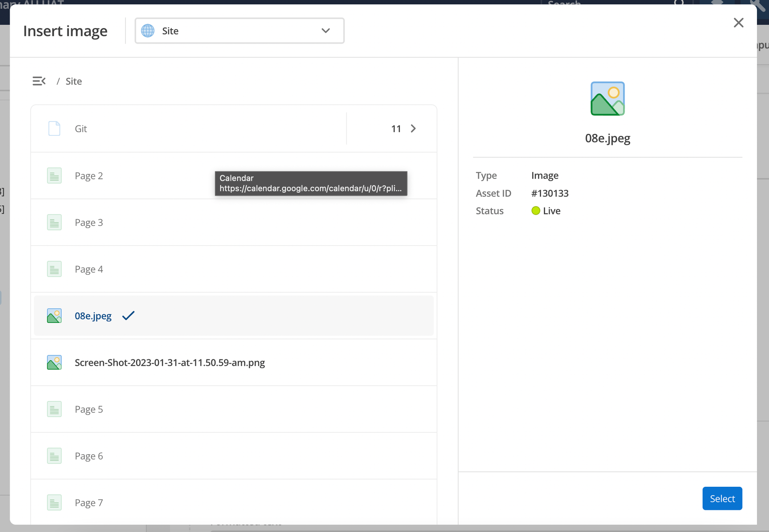This screenshot has width=769, height=532.
Task: Click the page document icon for Page 2
Action: [x=54, y=175]
